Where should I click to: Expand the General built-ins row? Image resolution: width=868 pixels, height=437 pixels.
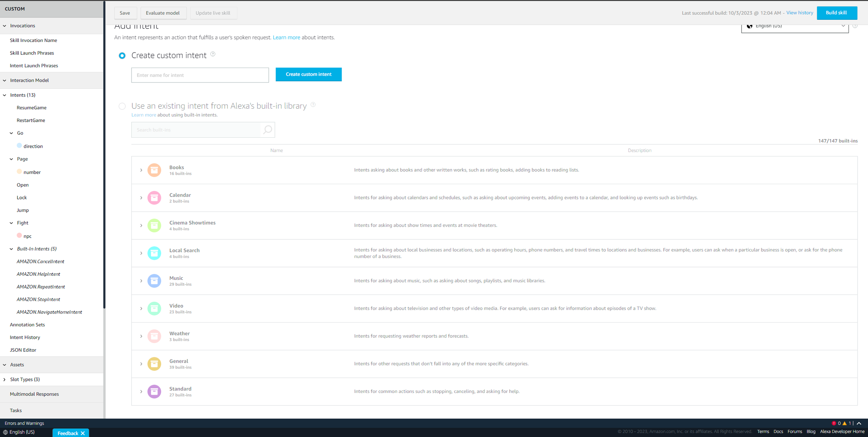click(x=141, y=364)
